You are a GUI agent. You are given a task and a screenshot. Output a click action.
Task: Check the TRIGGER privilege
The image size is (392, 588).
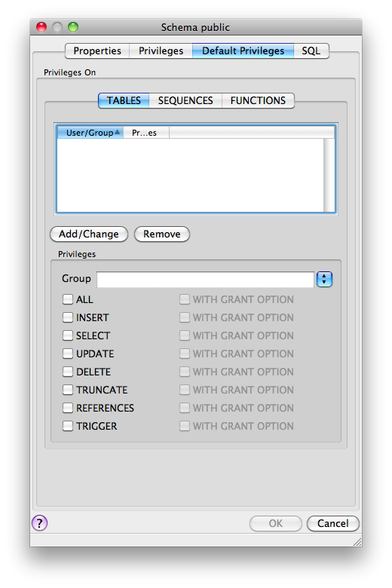[68, 426]
